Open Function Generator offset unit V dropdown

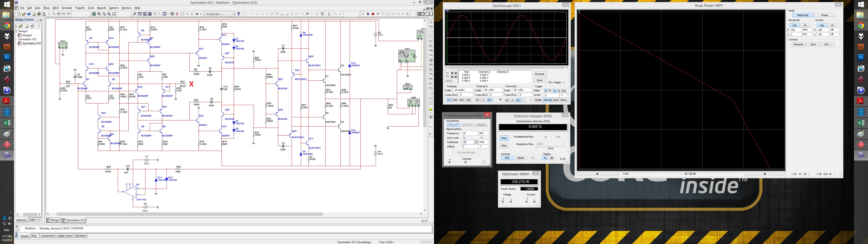point(484,147)
